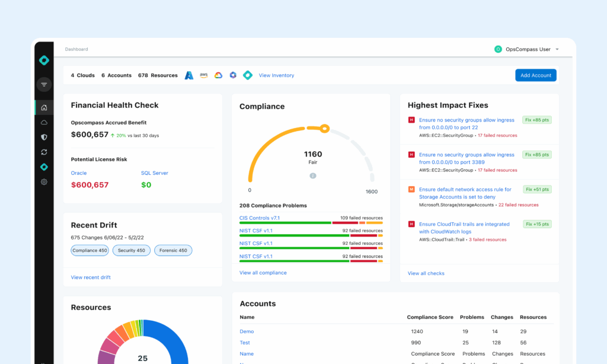607x364 pixels.
Task: Open the CloudTrail CloudWatch logs fix
Action: [x=464, y=228]
